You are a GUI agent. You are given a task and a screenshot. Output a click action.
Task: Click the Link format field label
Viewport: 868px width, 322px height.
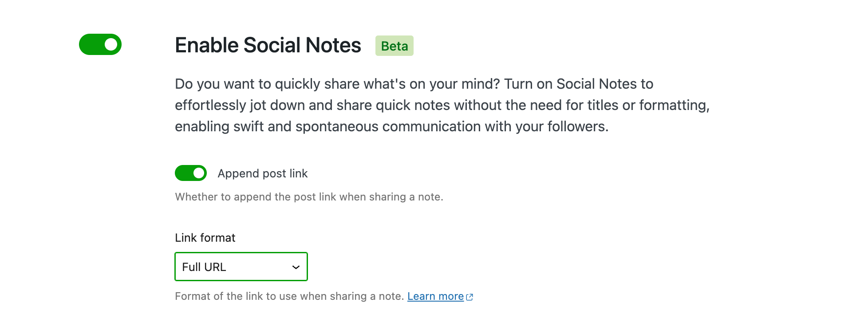[x=205, y=238]
